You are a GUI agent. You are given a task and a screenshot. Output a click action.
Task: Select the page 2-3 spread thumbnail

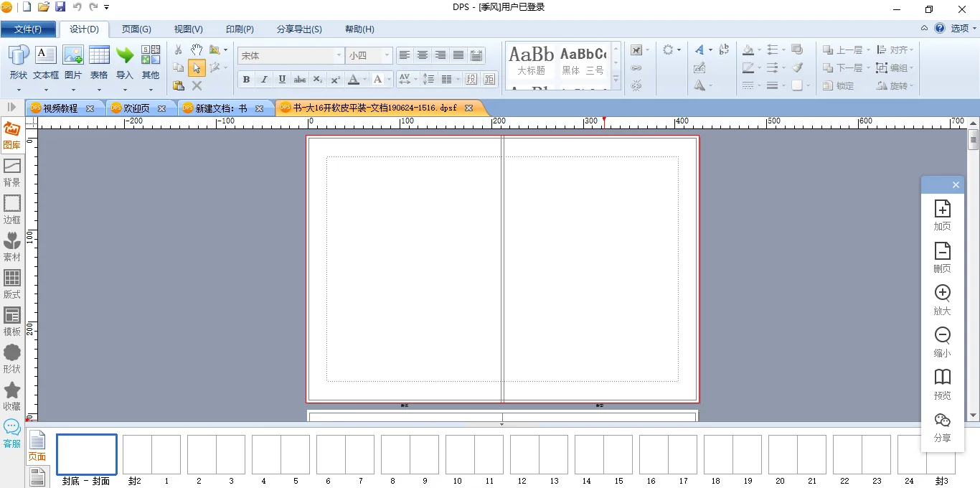[216, 454]
